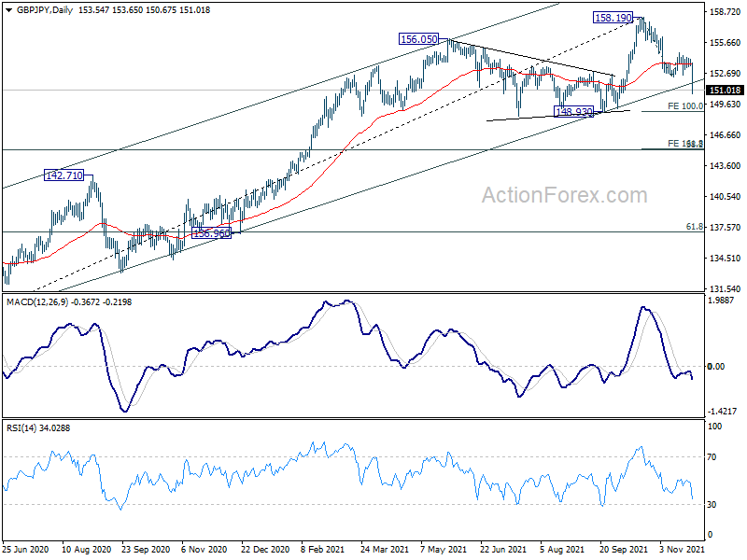The image size is (747, 560).
Task: Click the 3 Nov 2021 date label
Action: click(x=682, y=549)
